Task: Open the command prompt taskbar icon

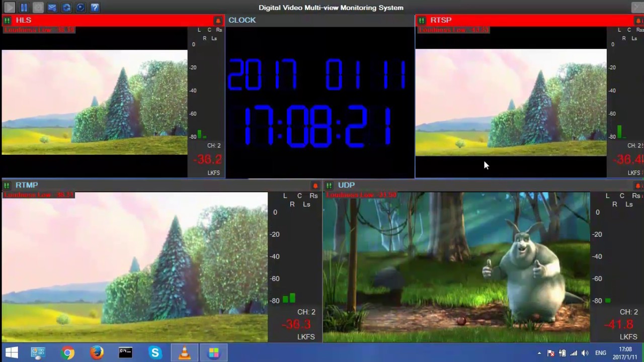Action: (x=126, y=352)
